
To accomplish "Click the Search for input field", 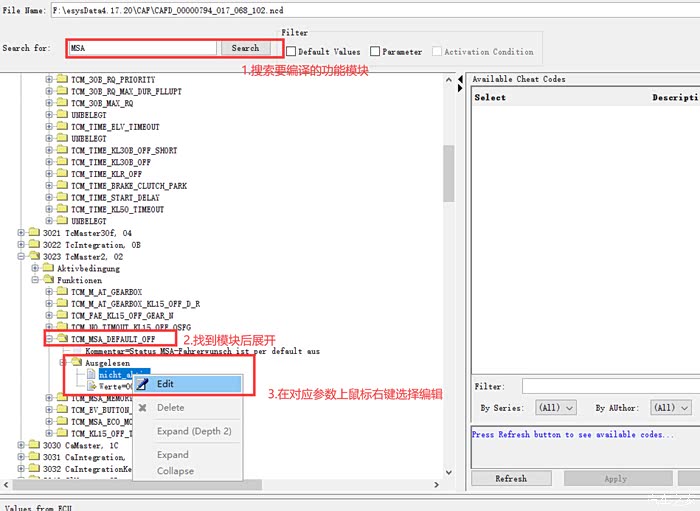I will [143, 48].
